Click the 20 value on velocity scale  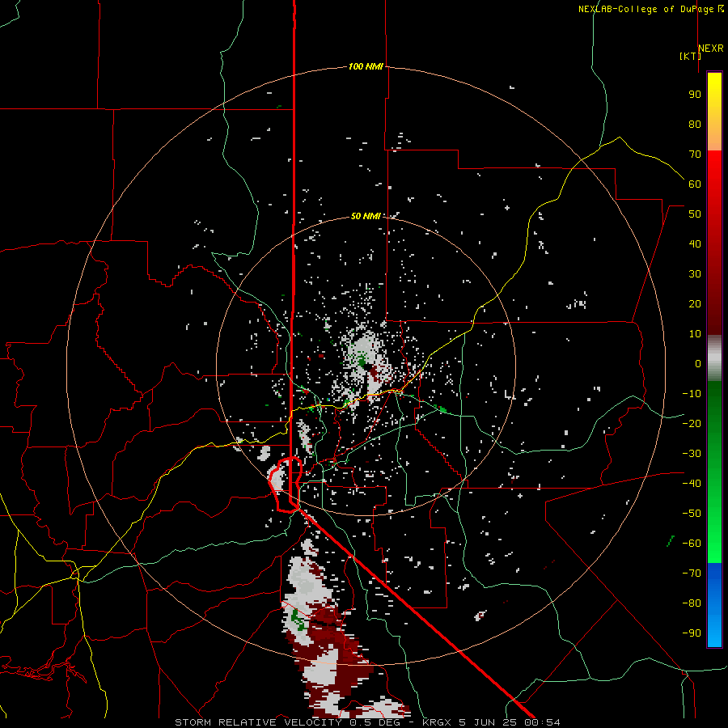(695, 303)
